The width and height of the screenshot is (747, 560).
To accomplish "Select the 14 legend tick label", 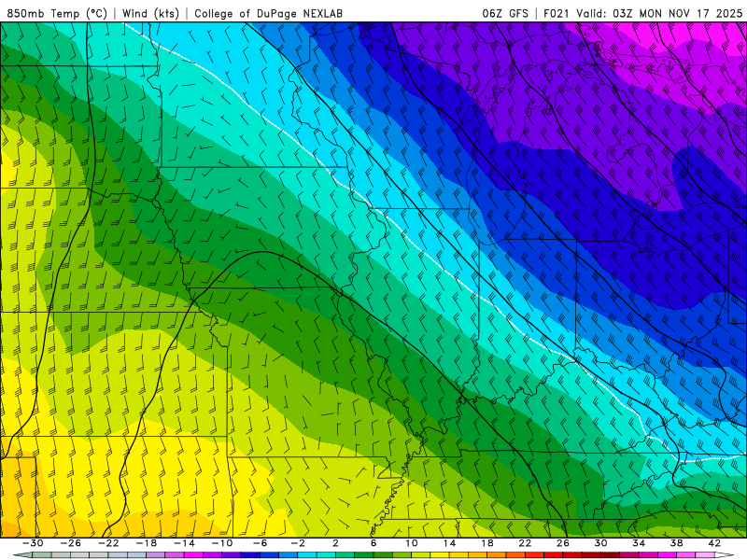I will pos(449,543).
